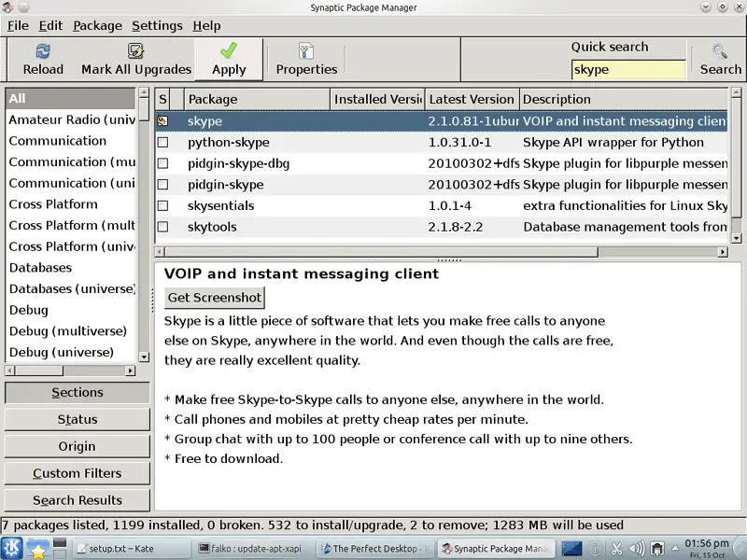Image resolution: width=747 pixels, height=560 pixels.
Task: Select the plain Cross Platform category
Action: tap(71, 204)
